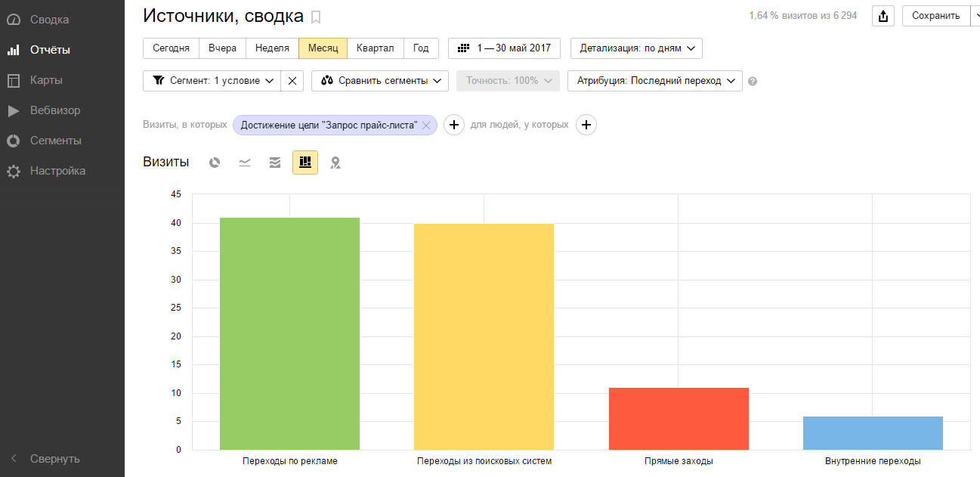Select the line chart view icon
Viewport: 980px width, 477px height.
click(245, 163)
